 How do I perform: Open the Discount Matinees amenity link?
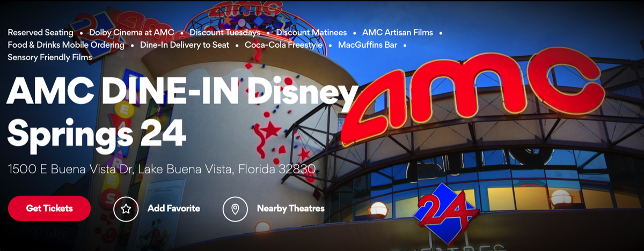(311, 32)
